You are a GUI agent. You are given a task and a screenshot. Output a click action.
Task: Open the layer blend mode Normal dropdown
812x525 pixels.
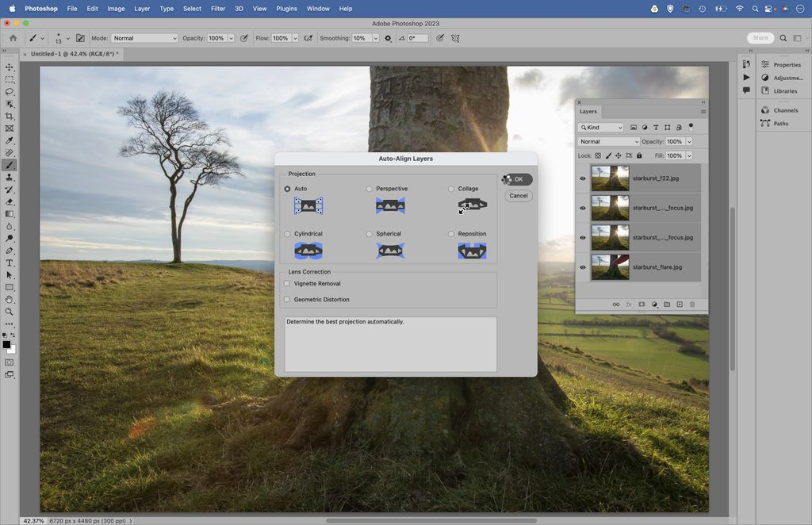click(608, 142)
